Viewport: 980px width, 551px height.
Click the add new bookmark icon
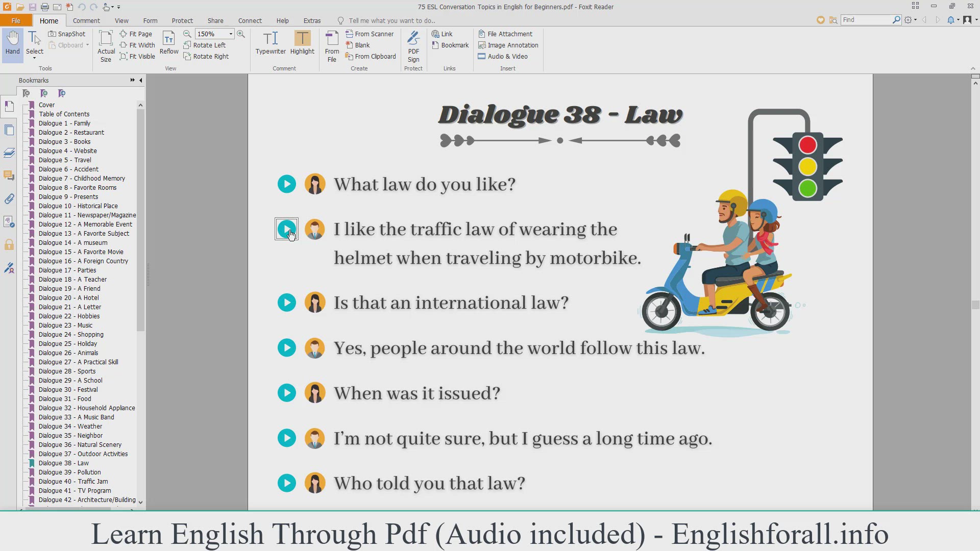click(x=44, y=93)
